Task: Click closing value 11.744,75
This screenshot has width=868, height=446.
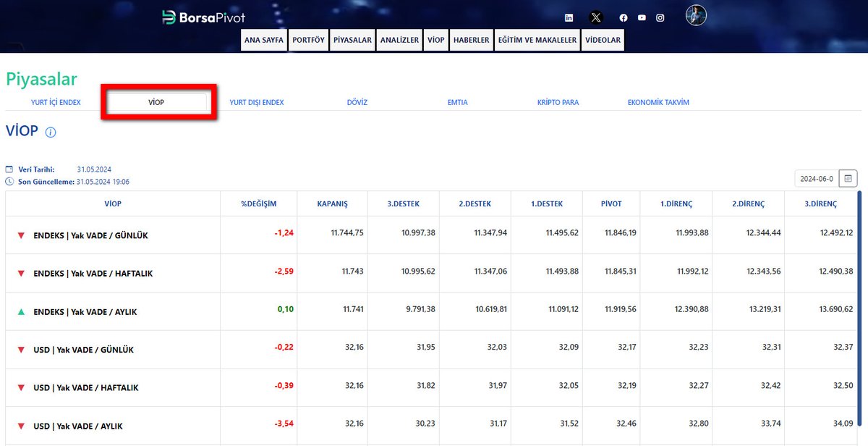Action: click(346, 232)
